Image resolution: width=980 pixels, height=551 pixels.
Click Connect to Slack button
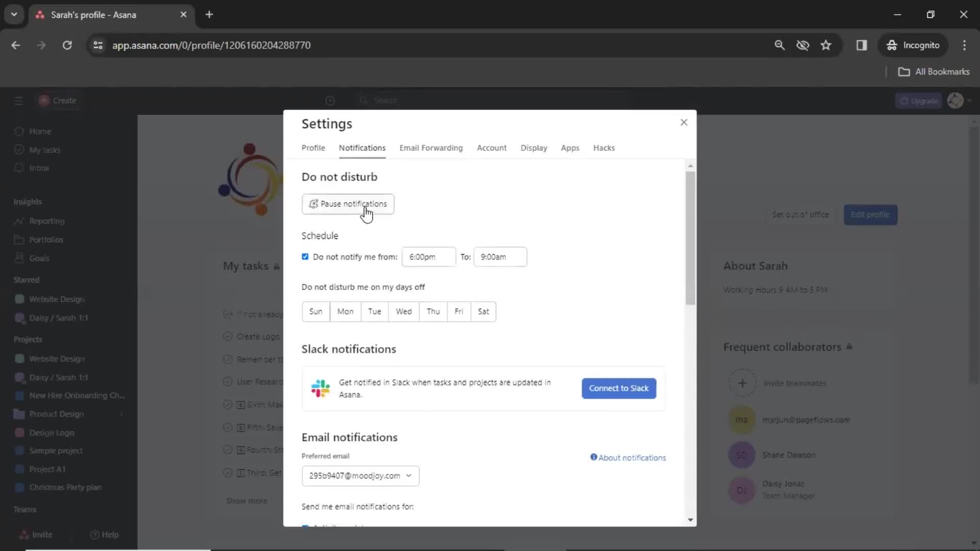[x=619, y=388]
